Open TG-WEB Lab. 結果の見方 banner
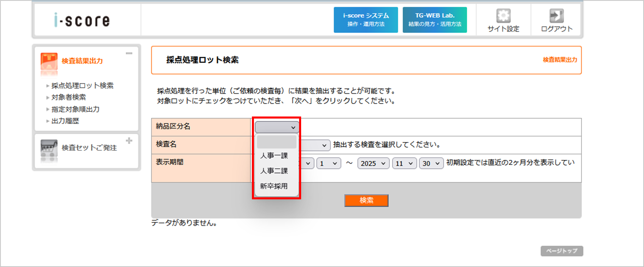Viewport: 644px width, 267px height. click(434, 20)
